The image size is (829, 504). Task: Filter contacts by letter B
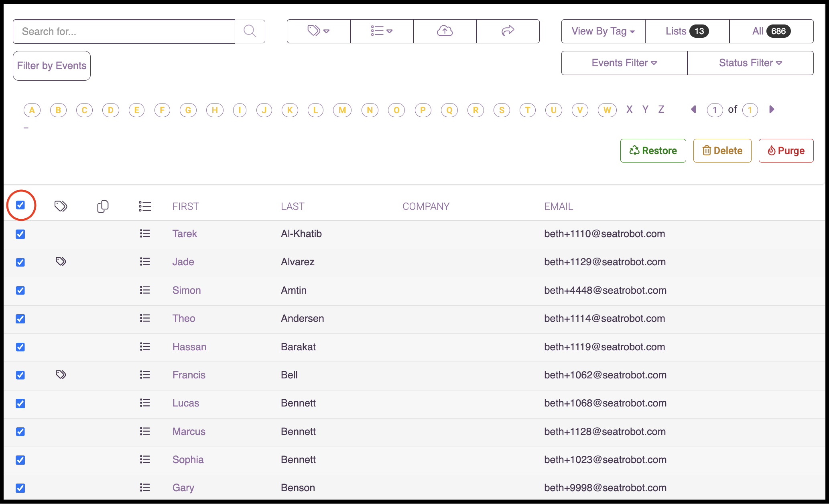click(58, 110)
